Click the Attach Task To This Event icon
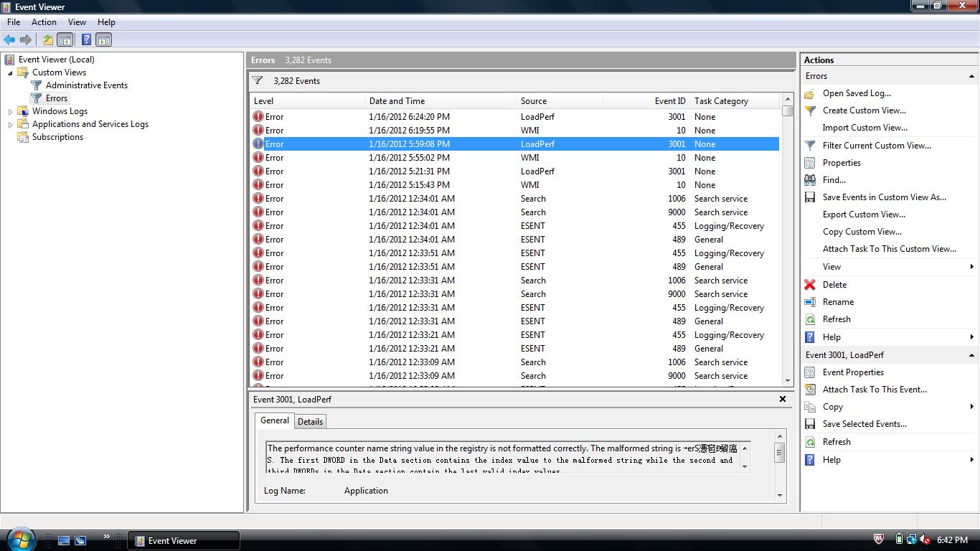Screen dimensions: 980x551 point(810,390)
